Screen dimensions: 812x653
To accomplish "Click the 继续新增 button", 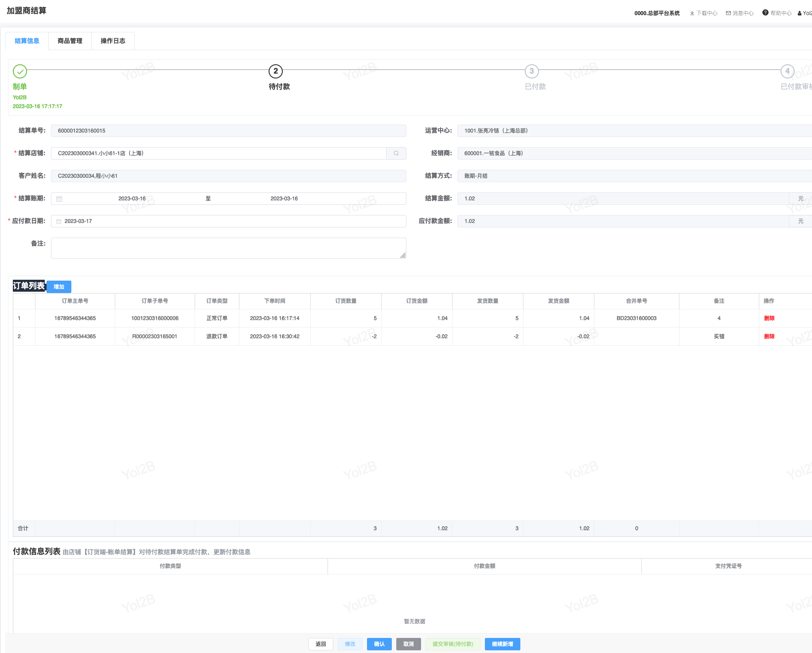I will (503, 644).
